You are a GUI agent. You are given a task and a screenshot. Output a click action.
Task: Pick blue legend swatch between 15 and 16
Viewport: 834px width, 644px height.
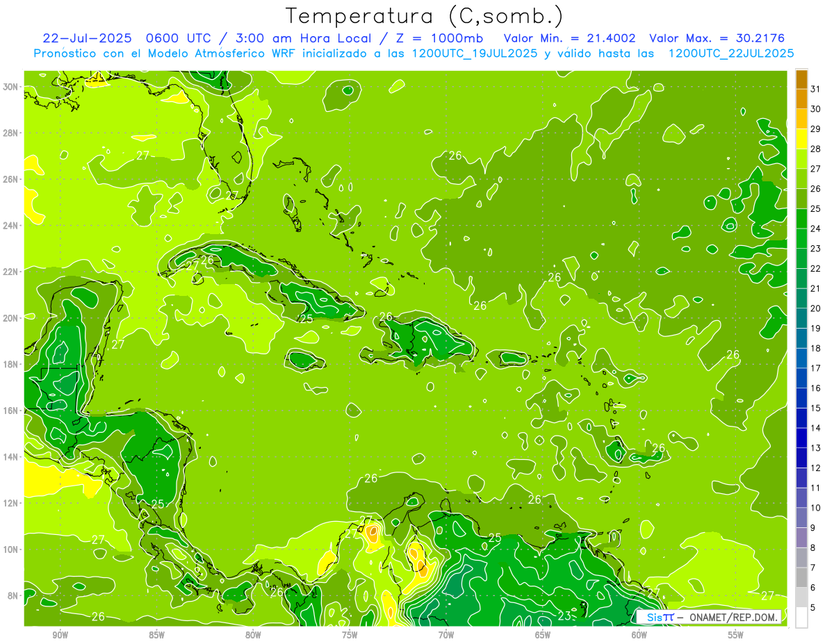pos(801,397)
